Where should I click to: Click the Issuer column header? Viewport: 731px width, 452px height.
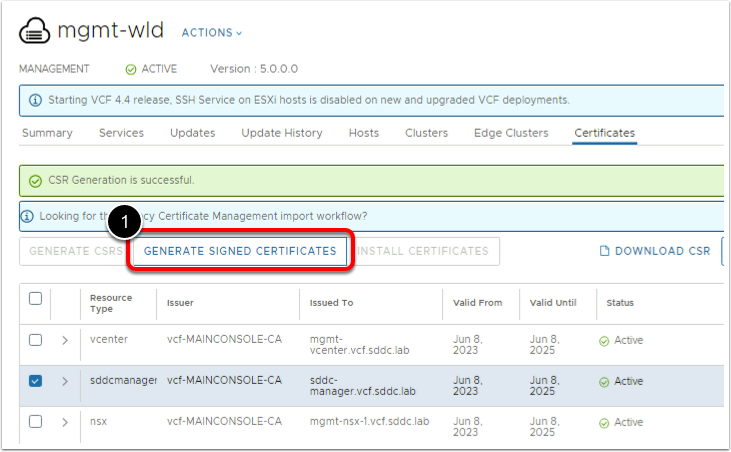pos(180,303)
